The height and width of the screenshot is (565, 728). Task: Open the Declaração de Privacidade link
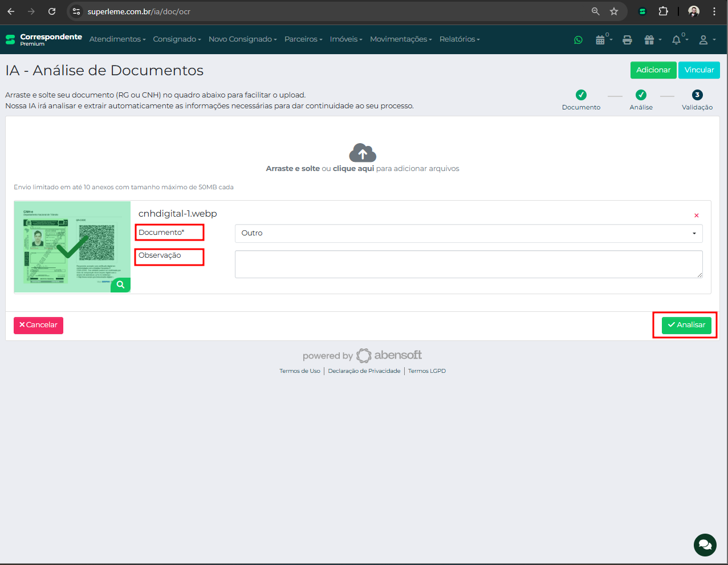point(364,371)
